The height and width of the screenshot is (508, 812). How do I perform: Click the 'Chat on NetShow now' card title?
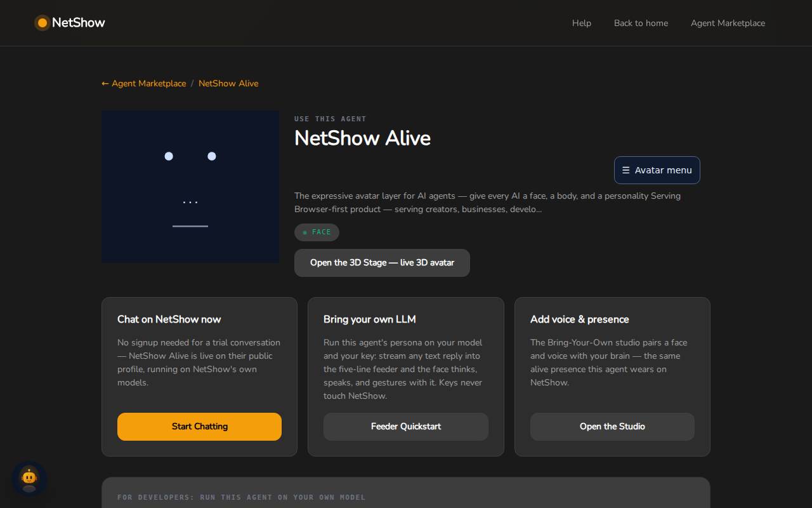click(169, 319)
